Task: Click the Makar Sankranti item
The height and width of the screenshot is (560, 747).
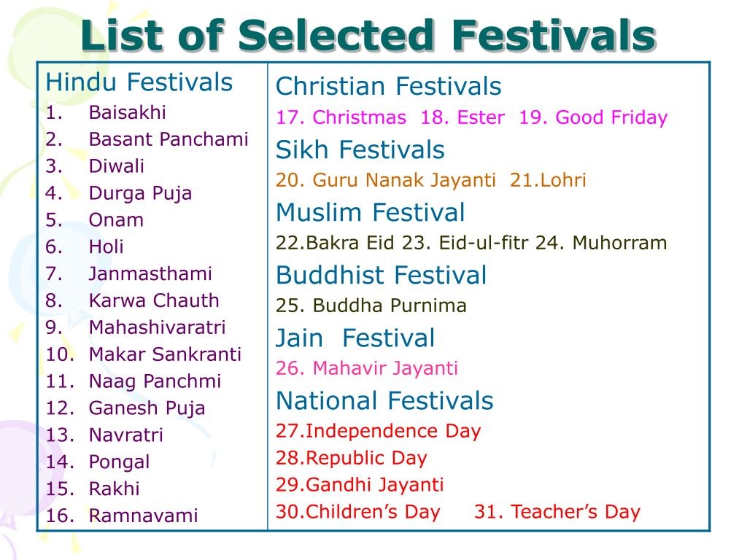Action: [164, 354]
